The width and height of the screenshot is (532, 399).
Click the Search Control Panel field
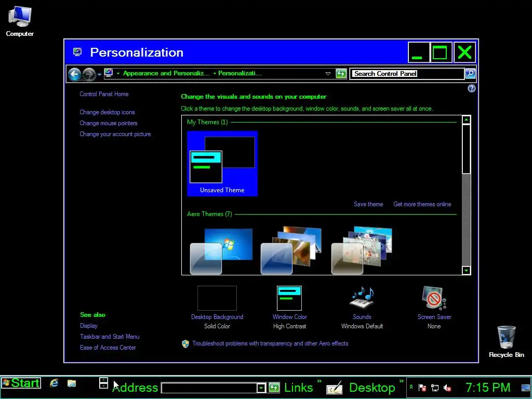point(407,74)
